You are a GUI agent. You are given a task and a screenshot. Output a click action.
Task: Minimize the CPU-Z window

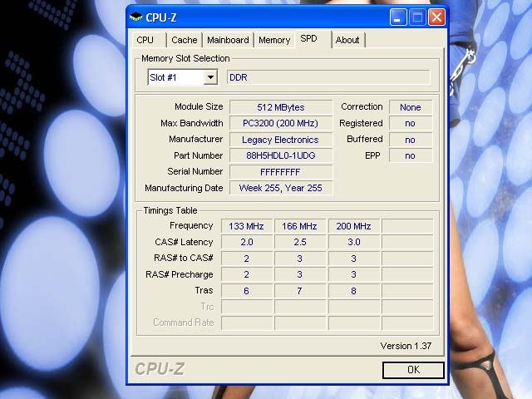pyautogui.click(x=398, y=17)
